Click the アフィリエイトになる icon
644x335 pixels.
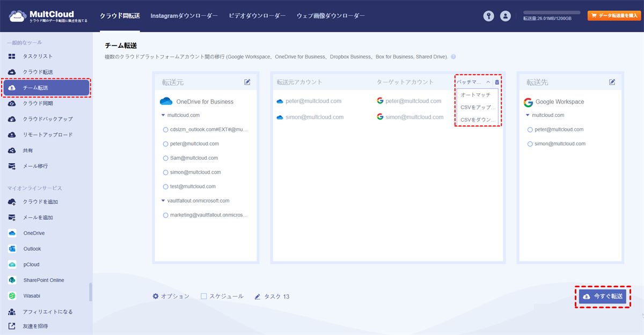coord(12,311)
